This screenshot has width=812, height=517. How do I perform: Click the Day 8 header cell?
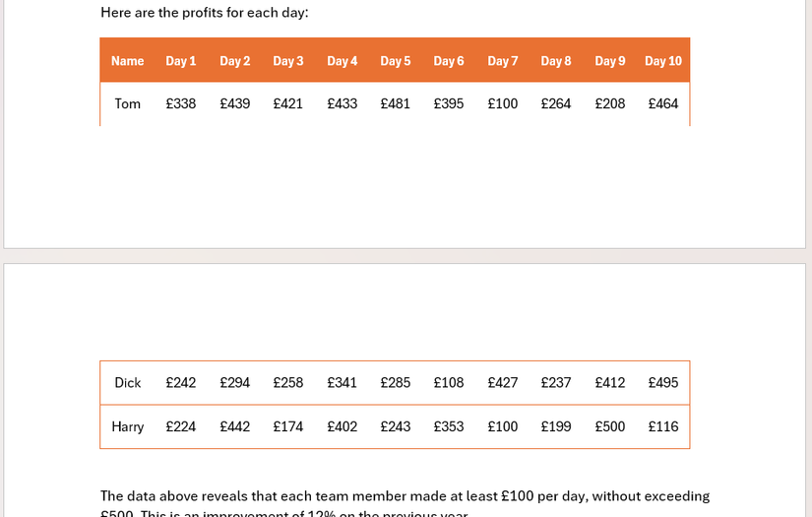(556, 61)
